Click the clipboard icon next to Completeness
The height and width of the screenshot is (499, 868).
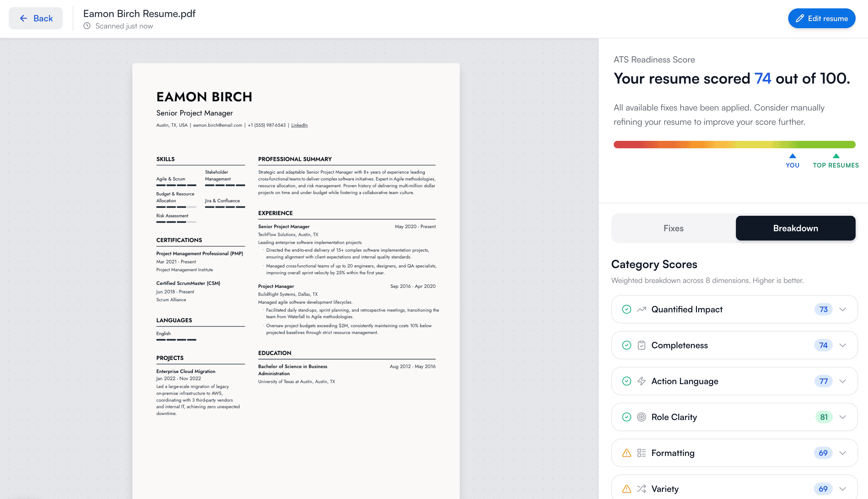(641, 345)
